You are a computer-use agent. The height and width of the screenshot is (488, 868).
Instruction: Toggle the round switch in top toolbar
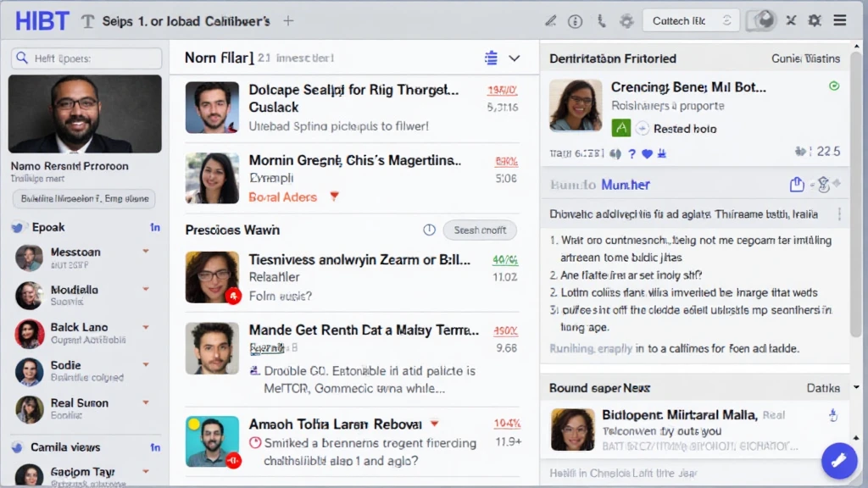coord(765,20)
